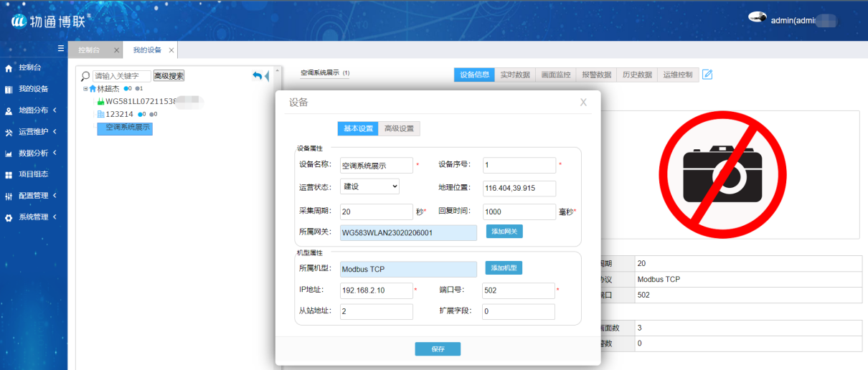The image size is (868, 370).
Task: Open the 运营状态 dropdown
Action: 369,186
